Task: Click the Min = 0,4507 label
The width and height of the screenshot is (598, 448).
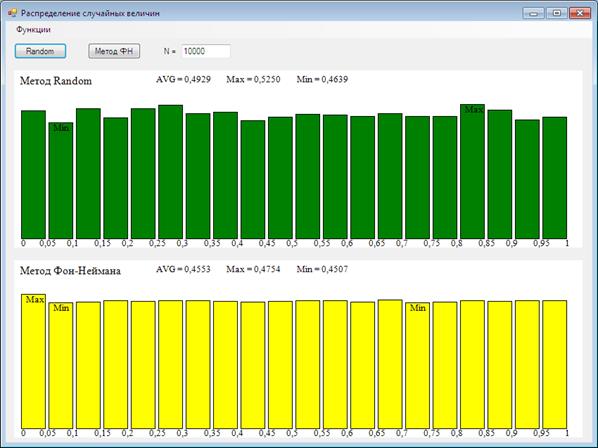Action: tap(322, 269)
